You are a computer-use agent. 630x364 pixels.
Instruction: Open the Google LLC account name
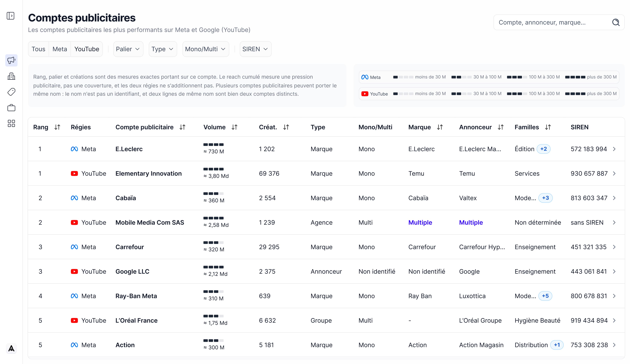[x=132, y=271]
